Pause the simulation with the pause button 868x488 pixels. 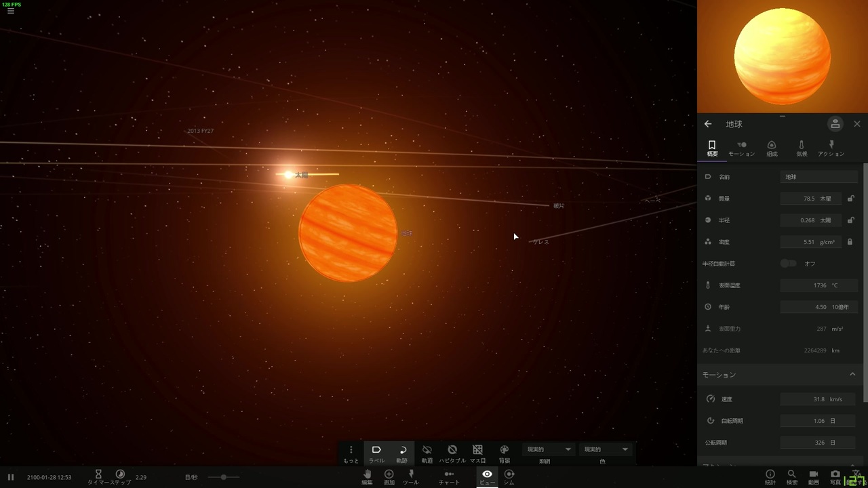(11, 477)
